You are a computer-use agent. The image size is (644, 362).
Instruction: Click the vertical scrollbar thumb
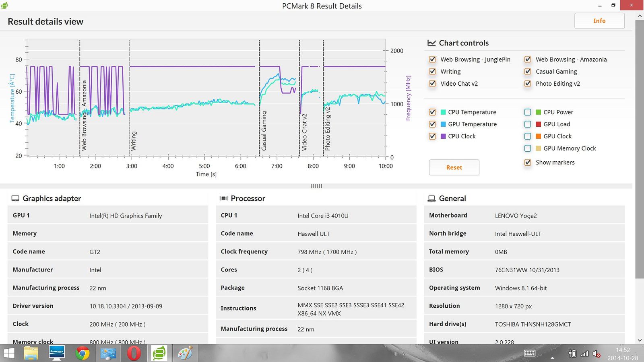tap(640, 149)
